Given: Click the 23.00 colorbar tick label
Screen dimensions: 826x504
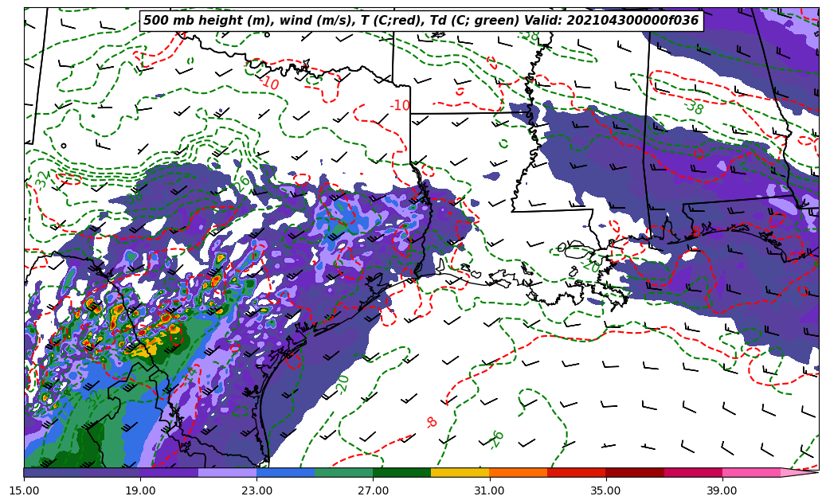Looking at the screenshot, I should tap(256, 490).
